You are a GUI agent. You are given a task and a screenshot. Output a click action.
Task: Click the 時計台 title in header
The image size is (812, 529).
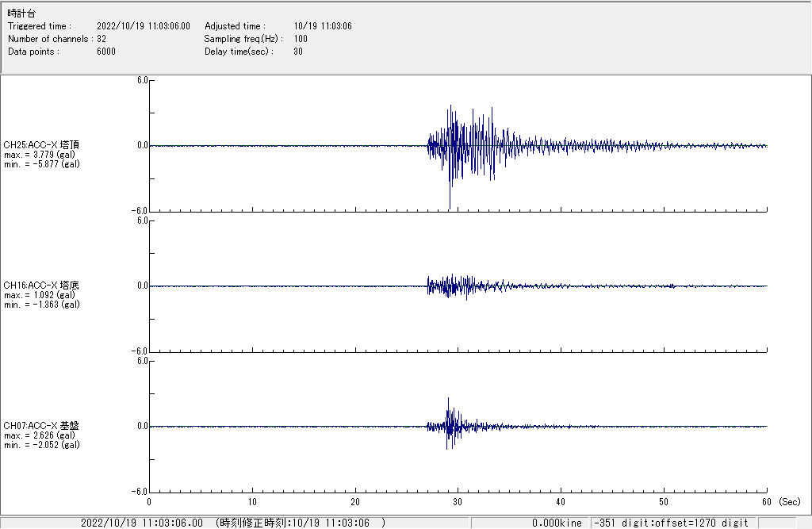21,13
